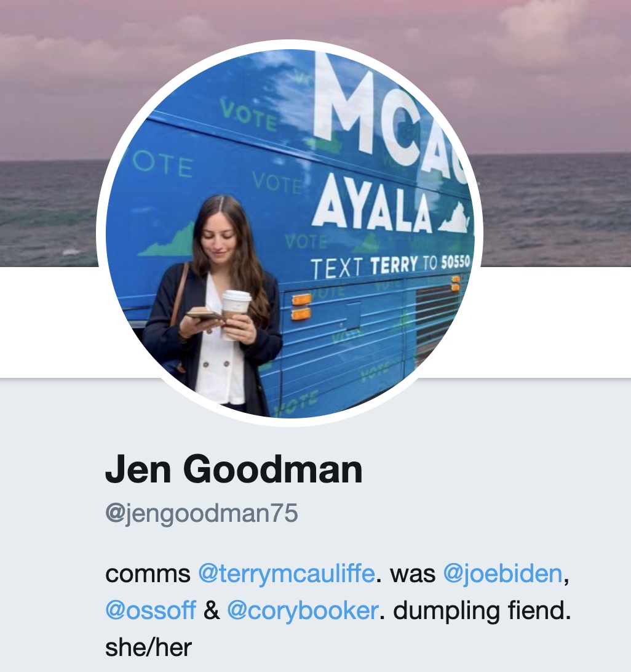Click 'TEXT TERRY TO 50550' on bus

point(390,266)
